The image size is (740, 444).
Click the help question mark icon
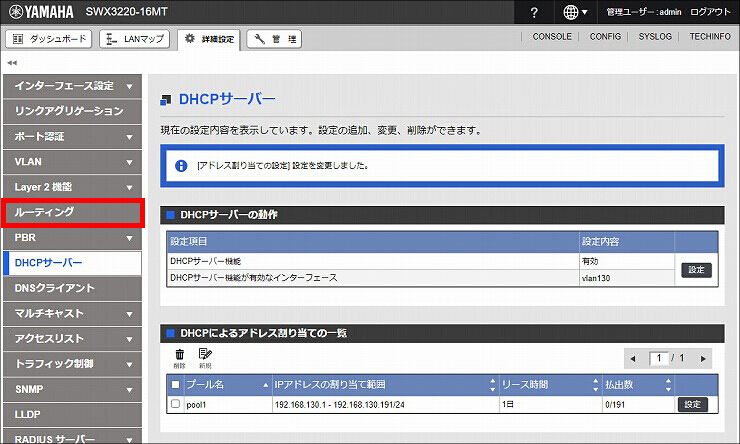pyautogui.click(x=534, y=12)
